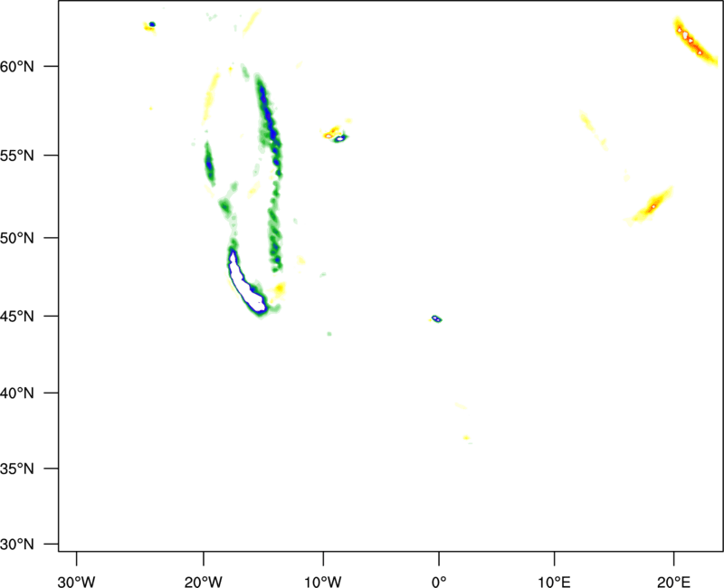Click the 10°E longitude label
This screenshot has width=724, height=588.
(554, 582)
